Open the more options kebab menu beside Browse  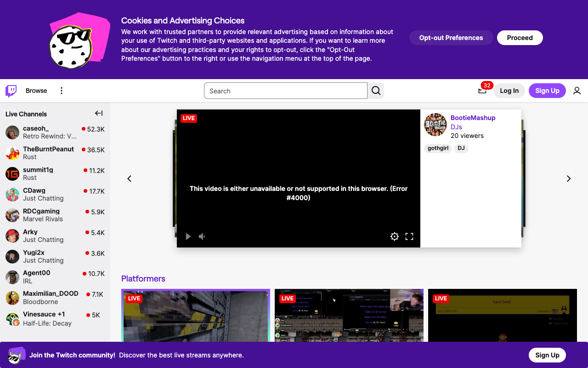pyautogui.click(x=61, y=91)
